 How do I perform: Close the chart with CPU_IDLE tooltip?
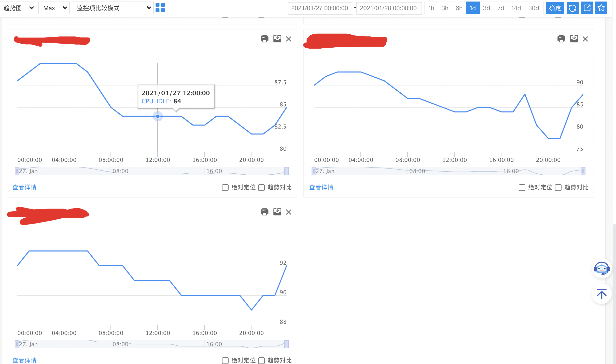288,39
